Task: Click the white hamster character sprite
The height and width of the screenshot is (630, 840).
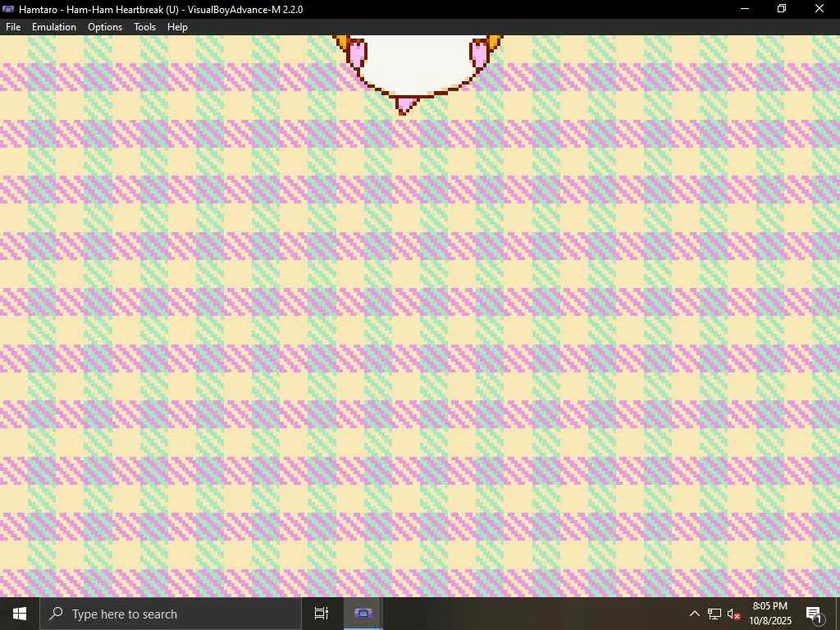Action: [417, 67]
